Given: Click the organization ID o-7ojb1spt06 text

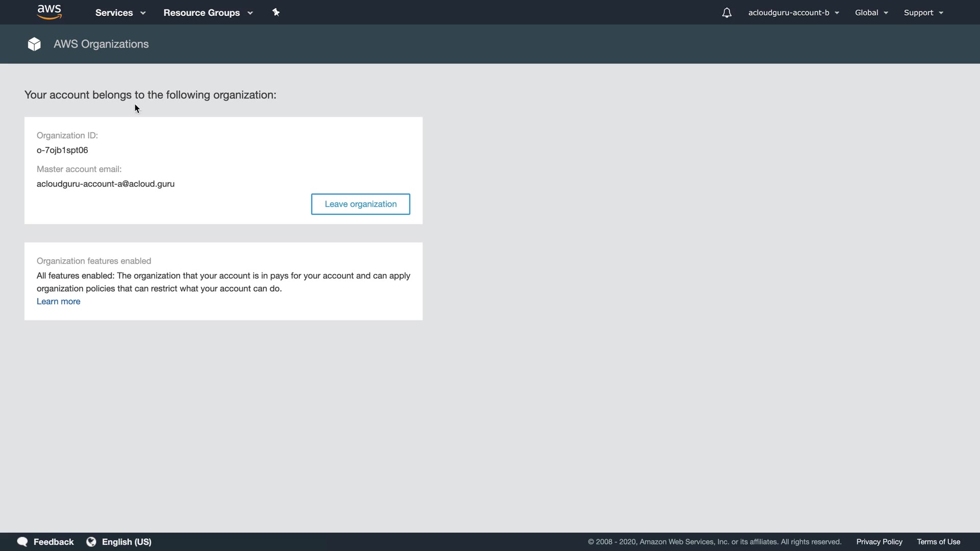Looking at the screenshot, I should click(62, 151).
